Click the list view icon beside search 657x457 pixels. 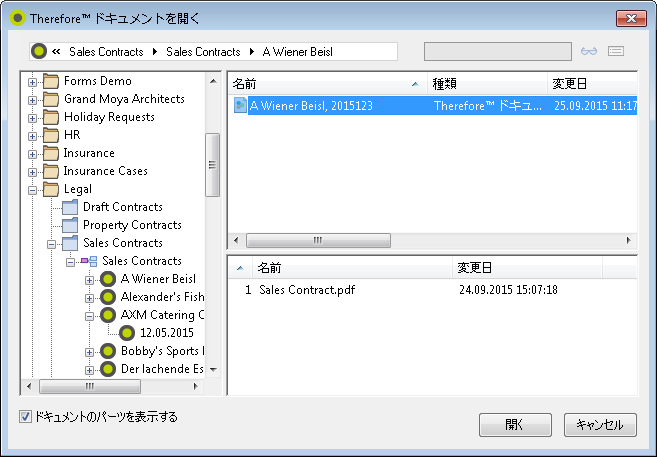[616, 51]
